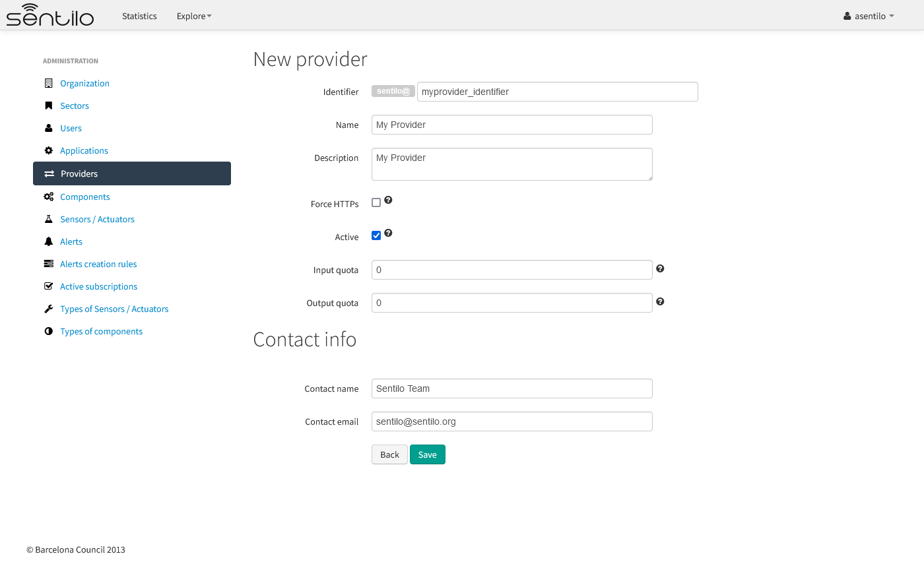Image resolution: width=924 pixels, height=587 pixels.
Task: Click the Types of Sensors wrench icon
Action: (48, 309)
